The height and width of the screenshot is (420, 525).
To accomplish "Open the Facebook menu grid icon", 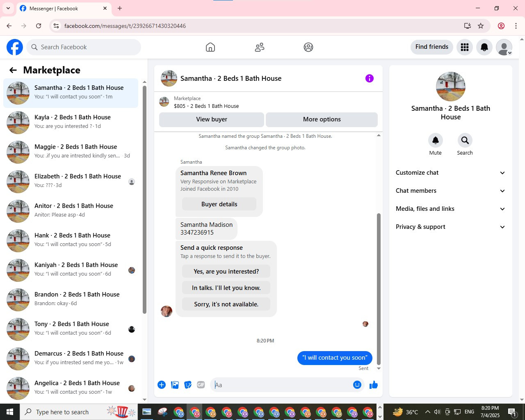I will coord(465,47).
